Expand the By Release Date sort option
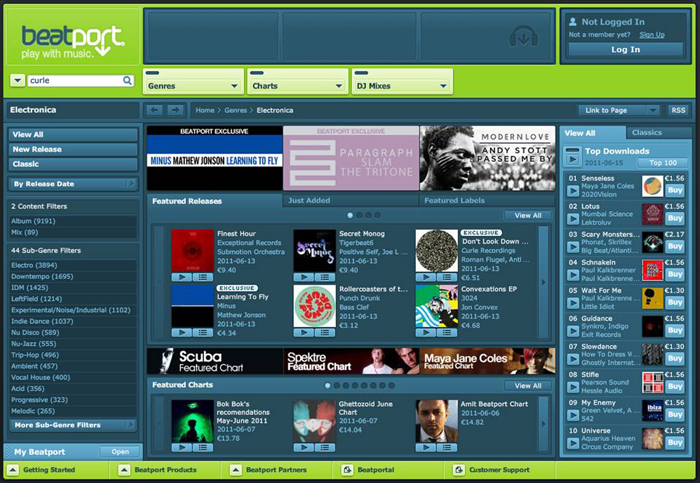The width and height of the screenshot is (700, 483). pos(73,184)
